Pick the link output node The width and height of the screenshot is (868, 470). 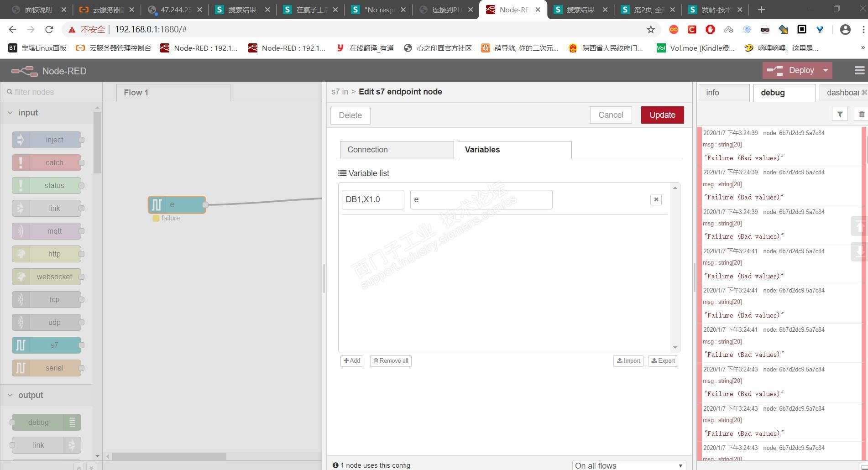(47, 445)
